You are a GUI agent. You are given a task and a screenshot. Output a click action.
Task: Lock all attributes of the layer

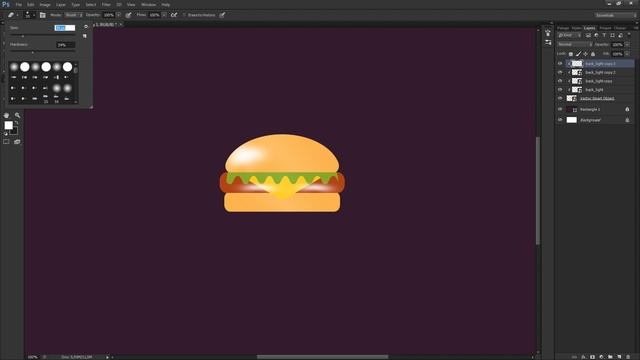pyautogui.click(x=593, y=54)
